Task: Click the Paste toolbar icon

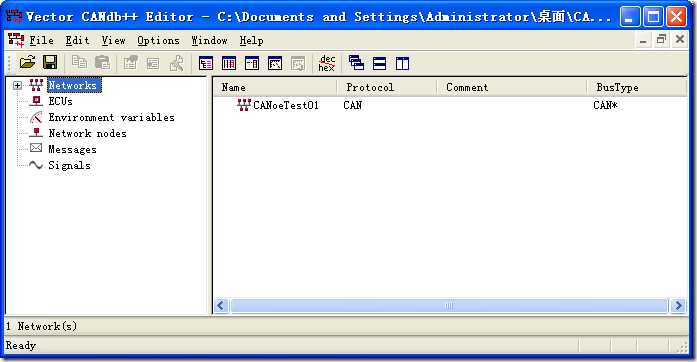Action: click(103, 62)
